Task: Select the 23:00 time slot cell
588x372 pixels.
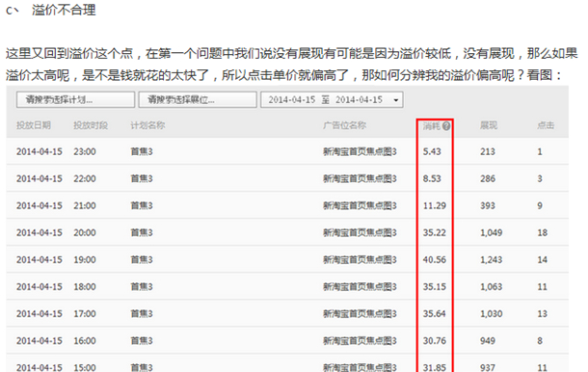Action: [x=85, y=151]
